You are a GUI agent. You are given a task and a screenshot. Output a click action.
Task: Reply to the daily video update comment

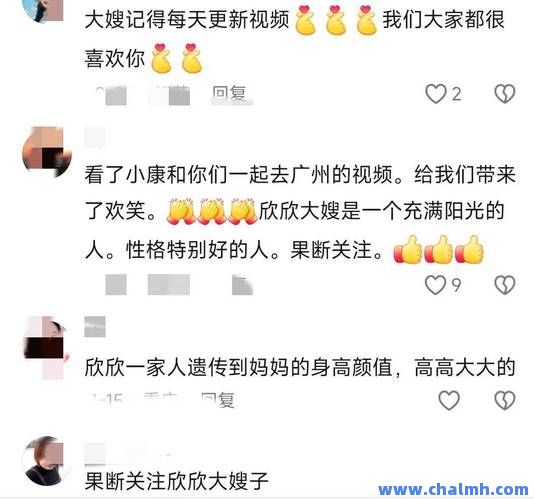229,93
